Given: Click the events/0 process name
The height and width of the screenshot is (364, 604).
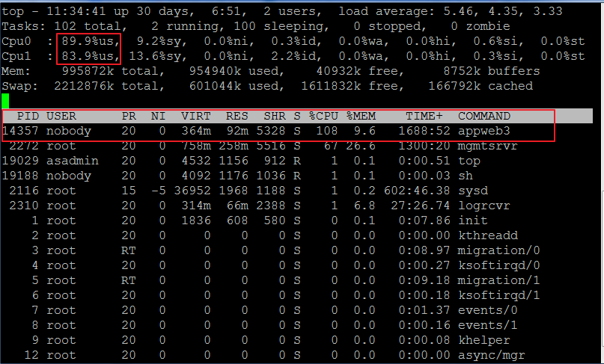Looking at the screenshot, I should pos(488,310).
